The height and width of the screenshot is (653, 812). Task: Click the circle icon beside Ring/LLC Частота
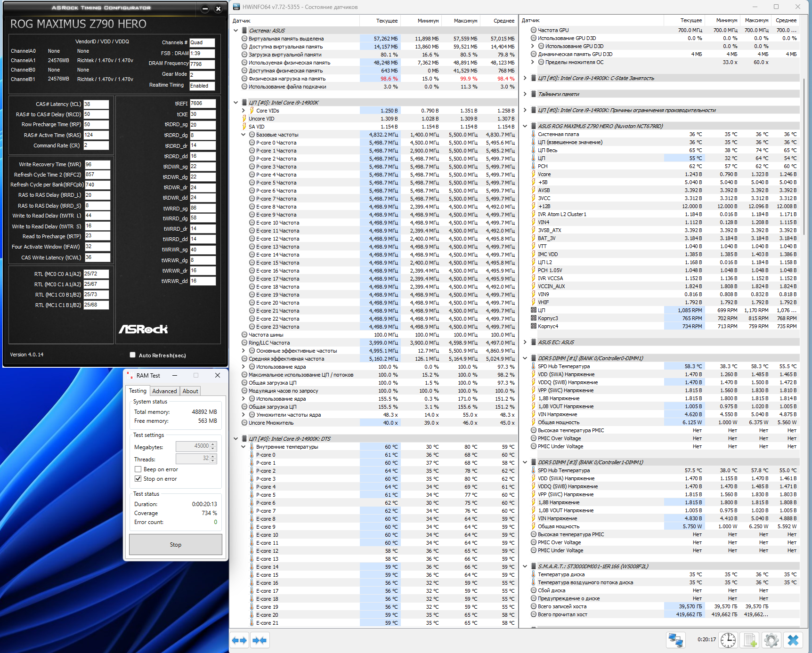(x=244, y=343)
